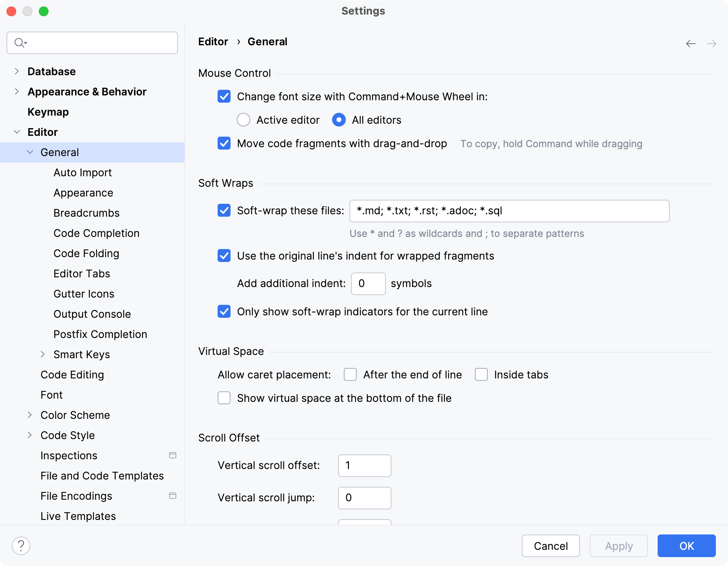Disable Move code fragments with drag-and-drop

click(224, 144)
